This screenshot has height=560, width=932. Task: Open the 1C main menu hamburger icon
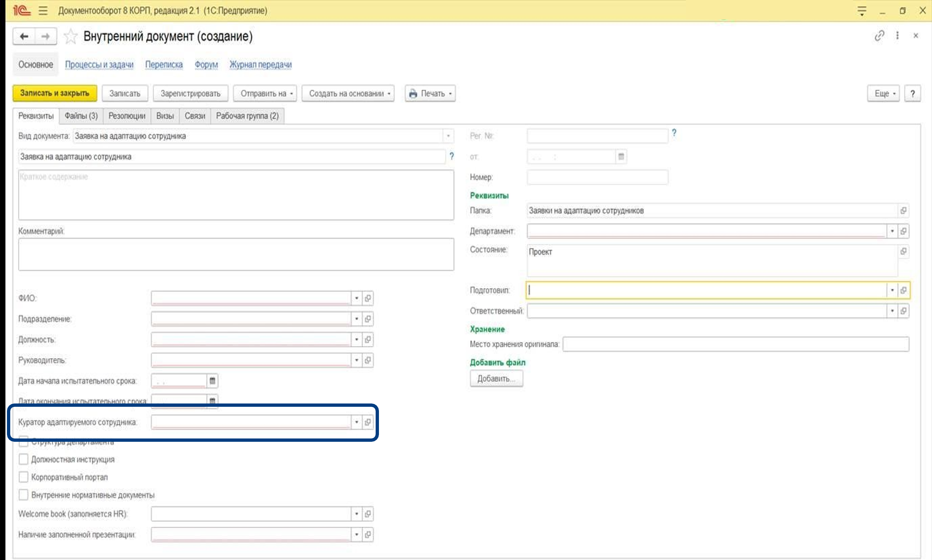click(43, 11)
